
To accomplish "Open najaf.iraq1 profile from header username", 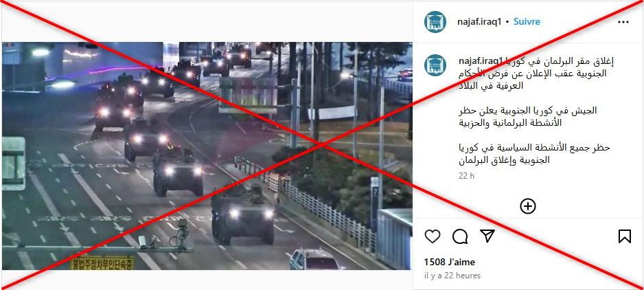I will (x=479, y=22).
